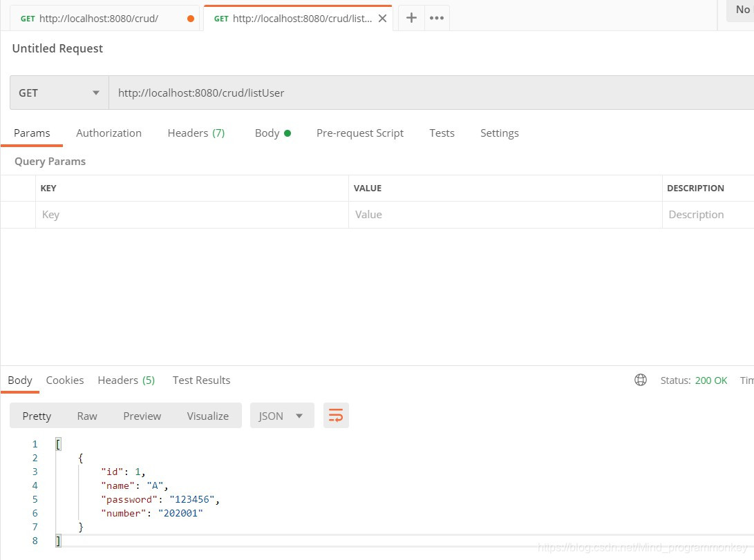Open the response Headers (5) tab
754x560 pixels.
126,380
